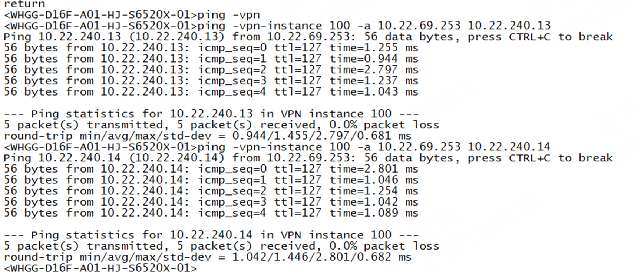This screenshot has height=274, width=644.
Task: Click the "Ping 10.22.240.13" header line
Action: click(308, 37)
